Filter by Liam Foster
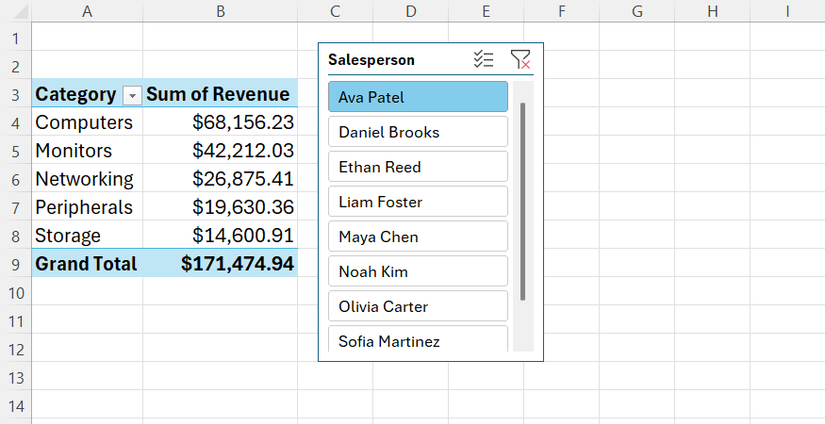 pyautogui.click(x=418, y=201)
